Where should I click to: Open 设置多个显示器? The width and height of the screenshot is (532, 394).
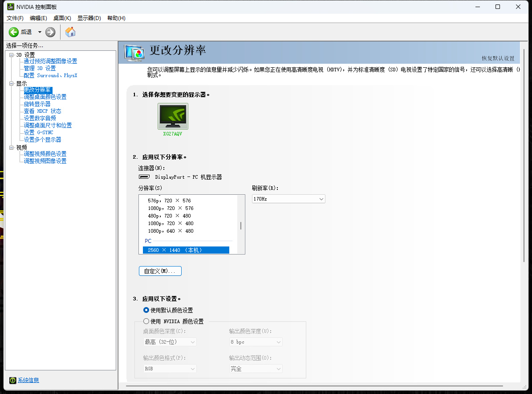pyautogui.click(x=42, y=140)
